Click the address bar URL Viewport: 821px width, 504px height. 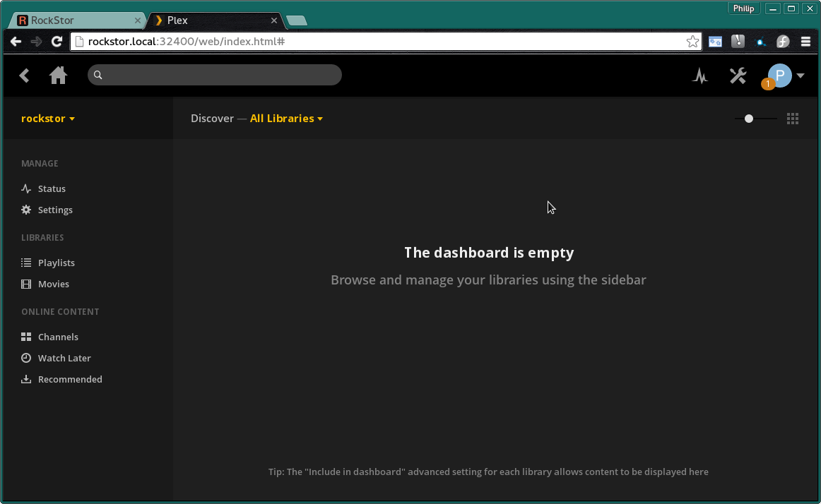click(x=187, y=42)
